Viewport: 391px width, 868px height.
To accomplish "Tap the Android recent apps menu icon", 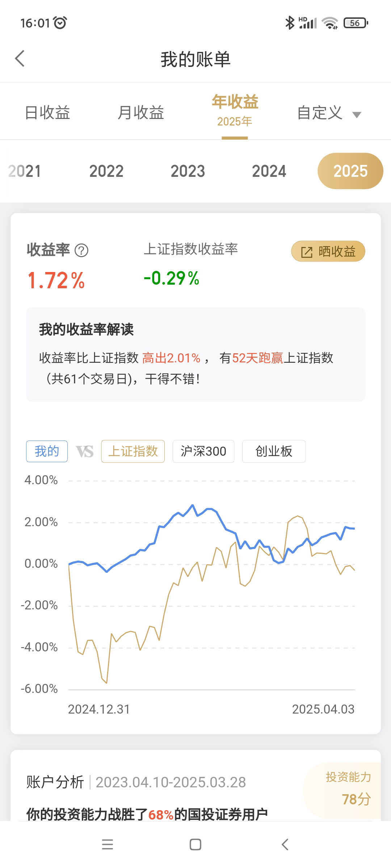I will [108, 844].
